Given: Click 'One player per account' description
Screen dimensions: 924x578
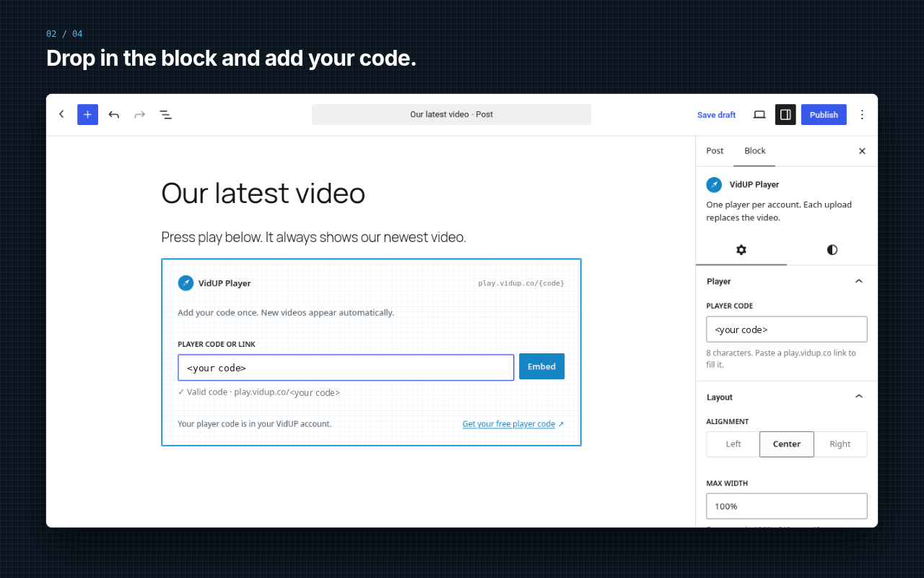Looking at the screenshot, I should (779, 211).
